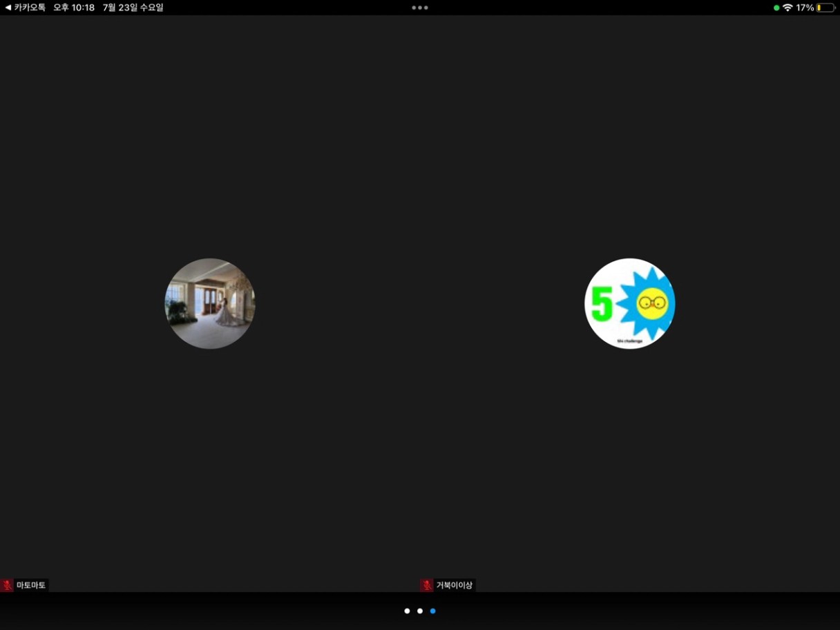Open the multitasking three-dot menu at top
Screen dimensions: 840x630
420,8
